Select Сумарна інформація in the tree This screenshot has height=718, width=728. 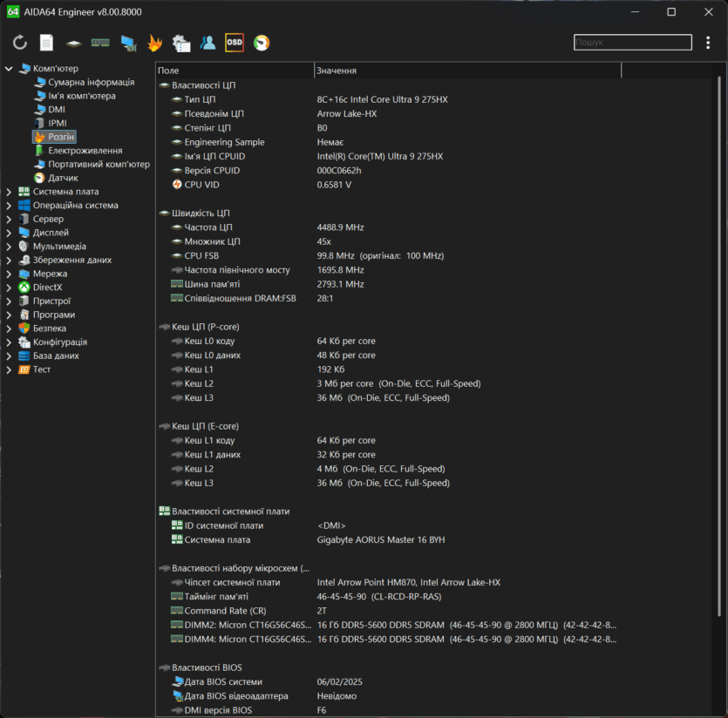[91, 82]
